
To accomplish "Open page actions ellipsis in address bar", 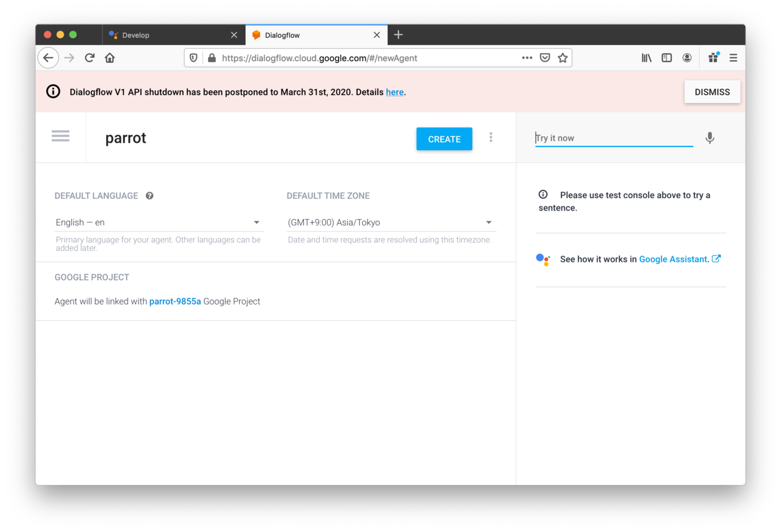I will (527, 58).
